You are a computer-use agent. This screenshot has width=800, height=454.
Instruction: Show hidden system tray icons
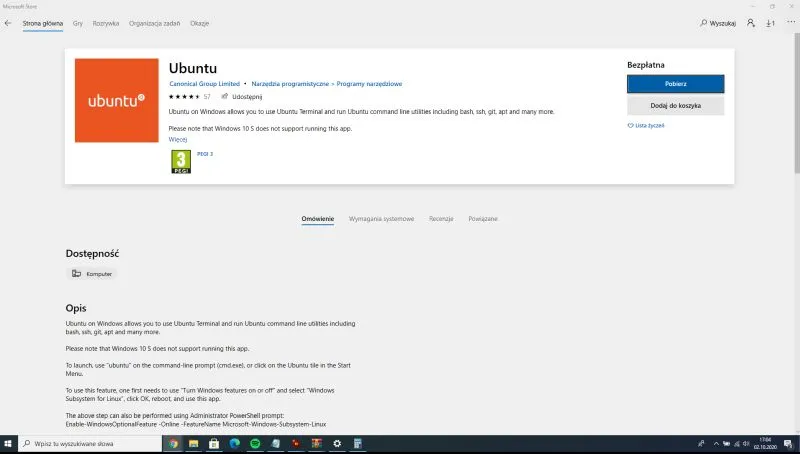(716, 444)
